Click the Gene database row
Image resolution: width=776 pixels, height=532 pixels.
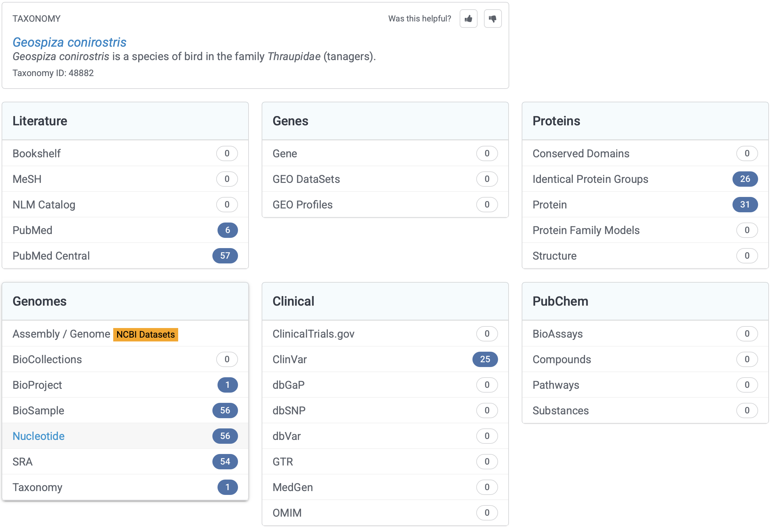coord(284,153)
